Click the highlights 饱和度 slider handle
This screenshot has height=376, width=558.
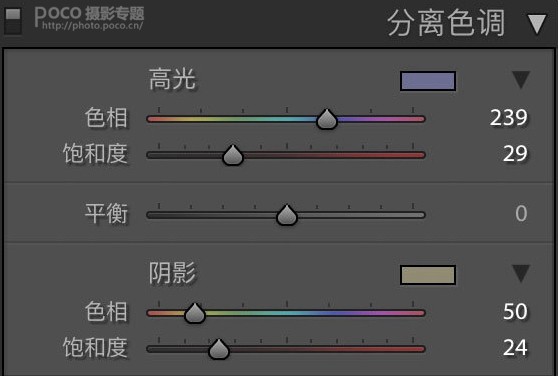[233, 155]
